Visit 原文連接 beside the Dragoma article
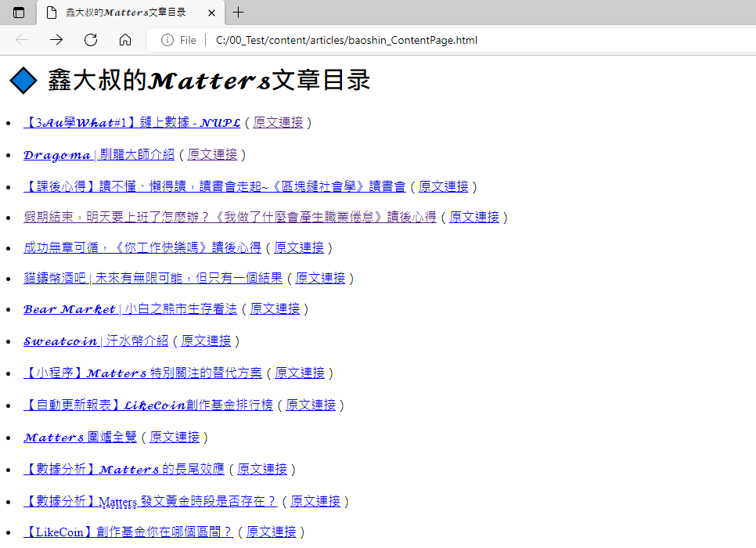This screenshot has height=548, width=756. [x=212, y=155]
